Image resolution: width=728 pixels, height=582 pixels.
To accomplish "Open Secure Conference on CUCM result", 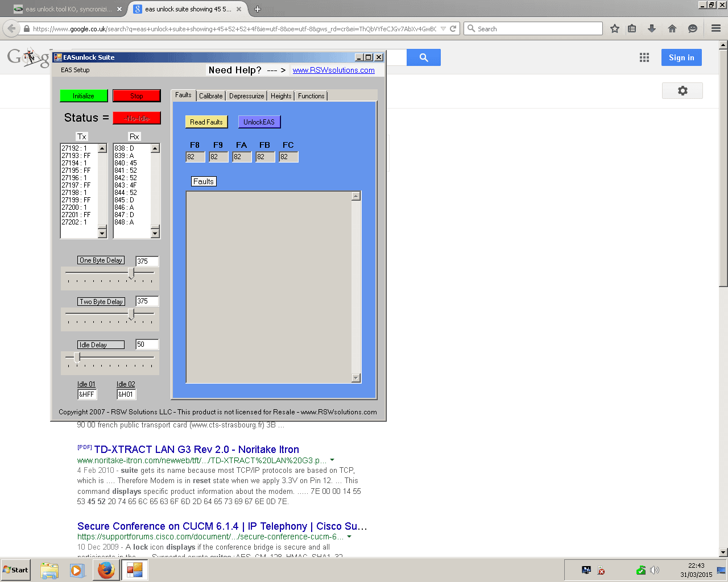I will tap(222, 526).
